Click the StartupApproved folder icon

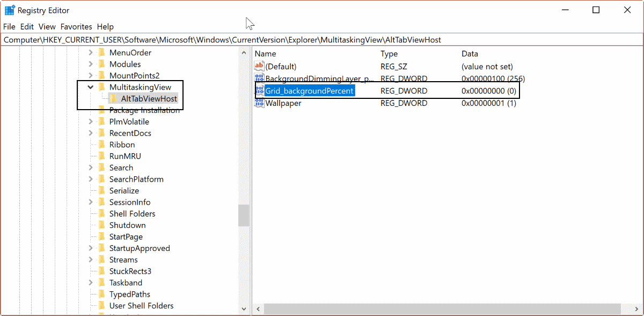(x=101, y=248)
